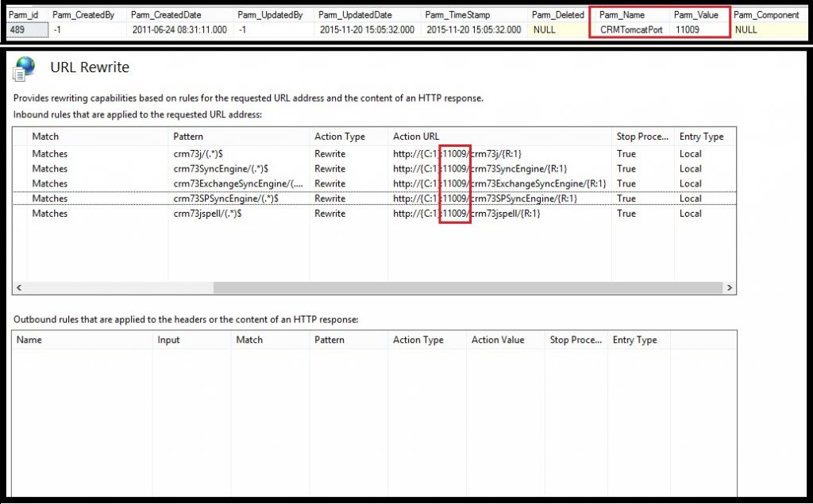Select the CRMTomcatPort cell in results grid

tap(631, 29)
